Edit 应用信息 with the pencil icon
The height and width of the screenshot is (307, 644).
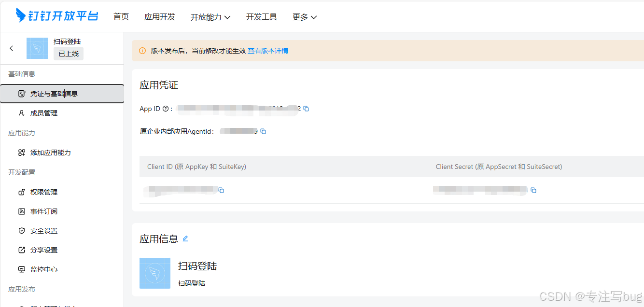[x=185, y=238]
